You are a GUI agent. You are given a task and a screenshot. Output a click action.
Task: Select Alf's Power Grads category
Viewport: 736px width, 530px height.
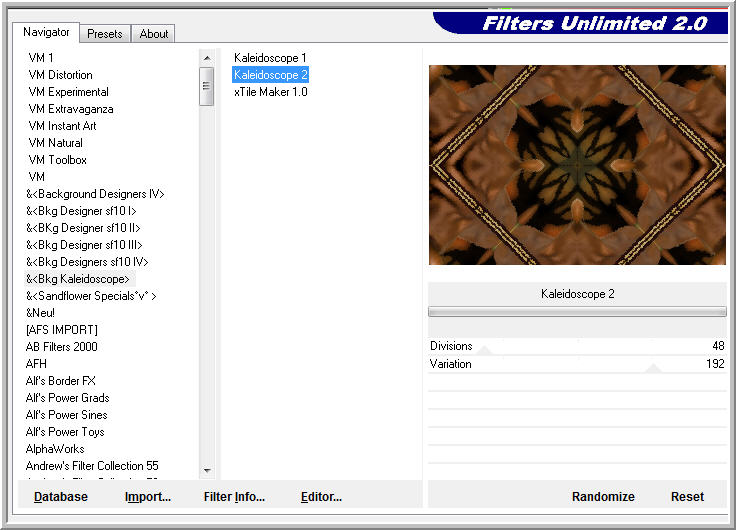pos(68,398)
